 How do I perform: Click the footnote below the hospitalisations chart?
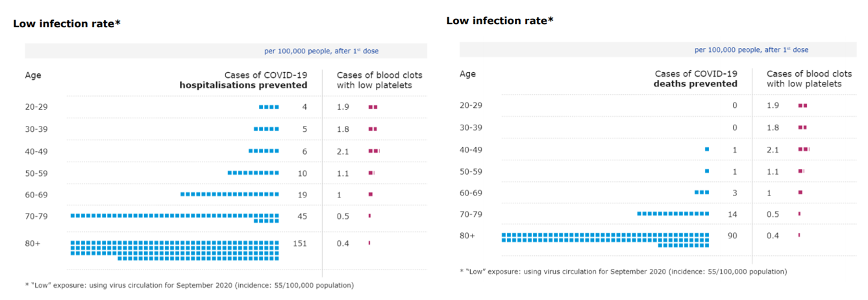pos(189,286)
